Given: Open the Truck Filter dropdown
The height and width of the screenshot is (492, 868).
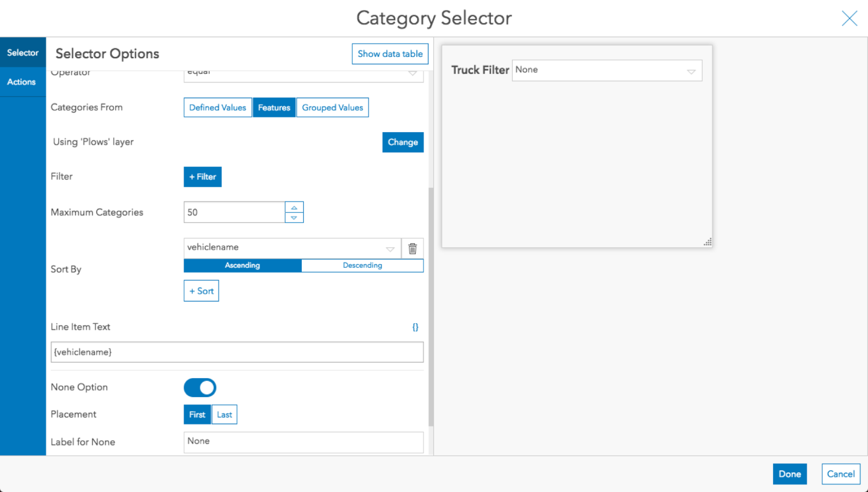Looking at the screenshot, I should click(607, 71).
